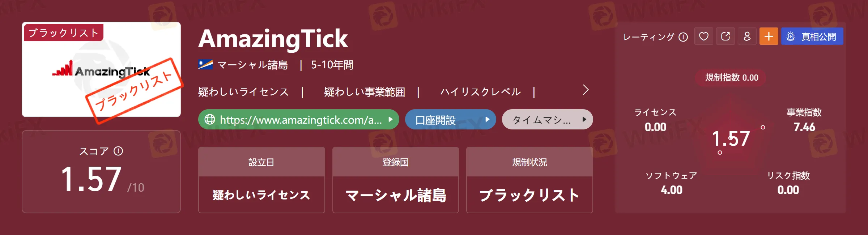This screenshot has height=235, width=868.
Task: Click the 規制状況 ブラックリスト card
Action: [x=529, y=180]
